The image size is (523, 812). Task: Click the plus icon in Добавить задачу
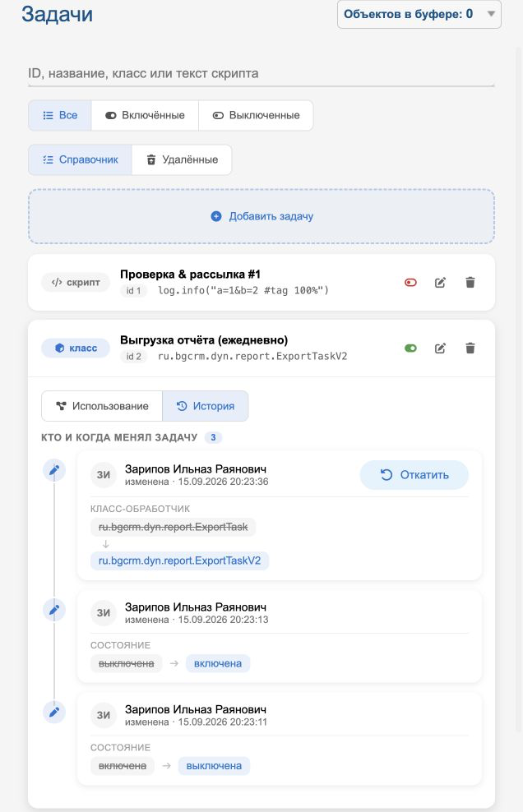216,216
